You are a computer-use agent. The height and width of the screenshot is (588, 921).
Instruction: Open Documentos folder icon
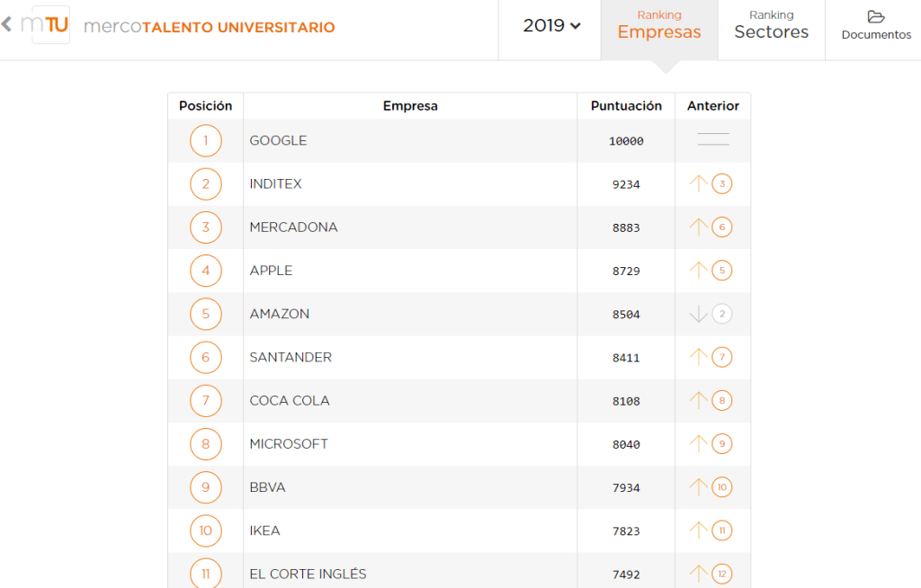tap(876, 17)
